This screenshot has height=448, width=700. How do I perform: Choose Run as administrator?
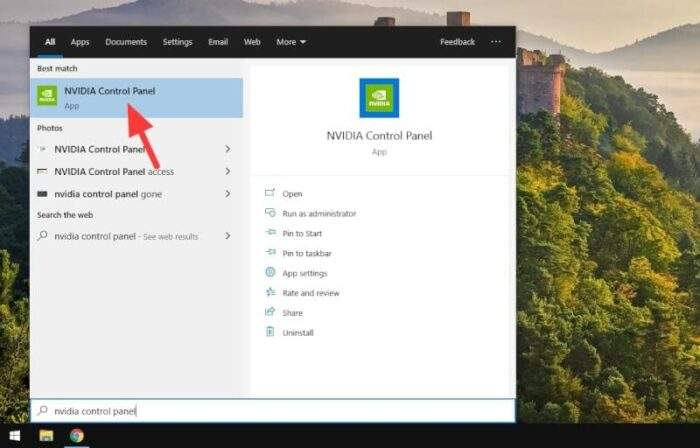[x=319, y=214]
